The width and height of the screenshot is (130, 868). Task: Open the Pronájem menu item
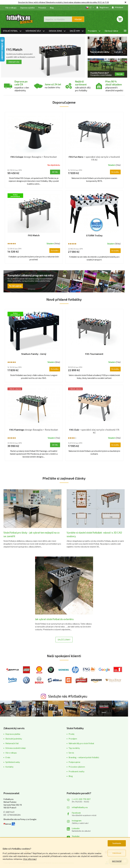(x=94, y=31)
